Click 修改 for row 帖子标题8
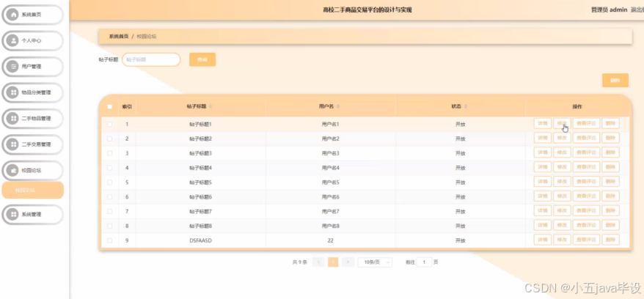644x299 pixels. tap(562, 225)
